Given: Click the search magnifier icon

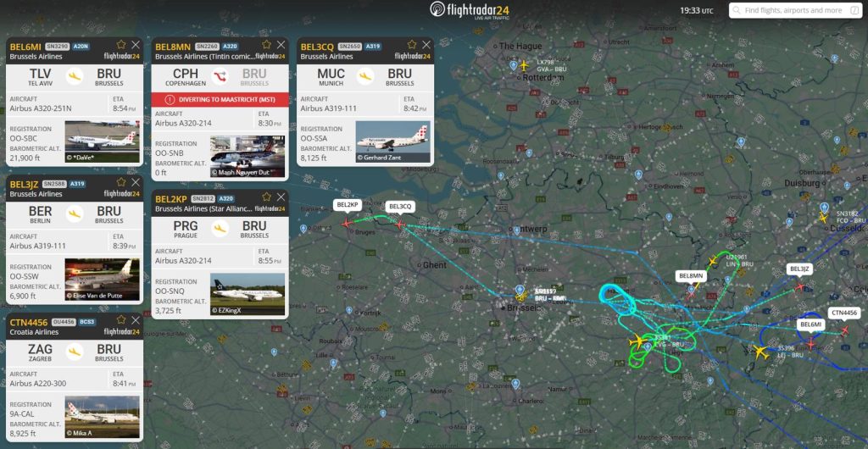Looking at the screenshot, I should point(737,10).
